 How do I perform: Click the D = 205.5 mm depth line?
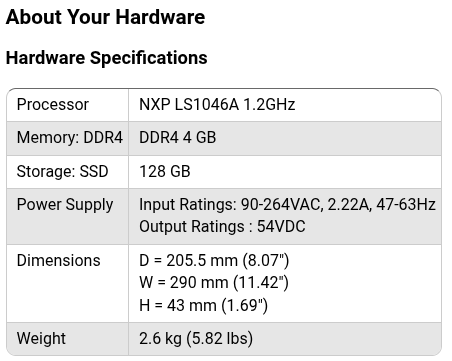[x=214, y=261]
